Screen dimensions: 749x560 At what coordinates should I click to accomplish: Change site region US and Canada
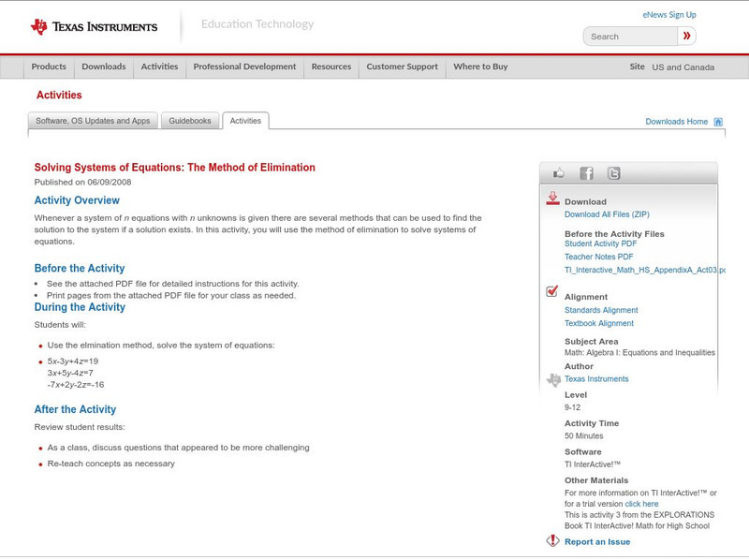683,67
